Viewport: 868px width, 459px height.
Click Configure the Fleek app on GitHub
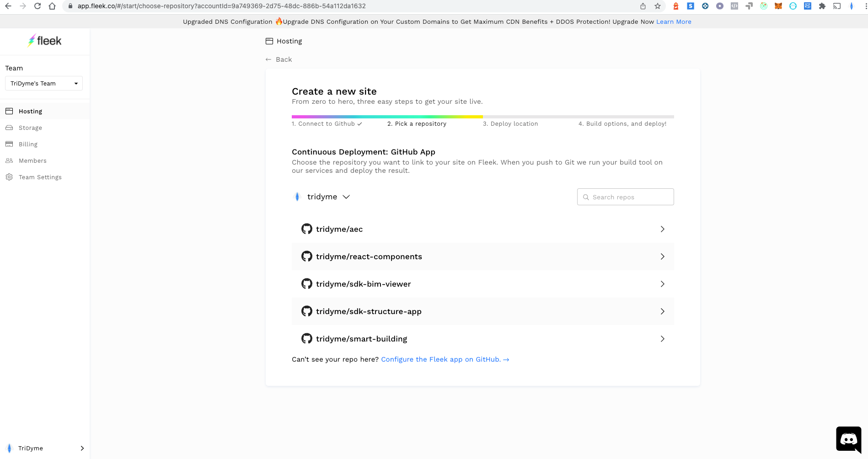(x=445, y=359)
